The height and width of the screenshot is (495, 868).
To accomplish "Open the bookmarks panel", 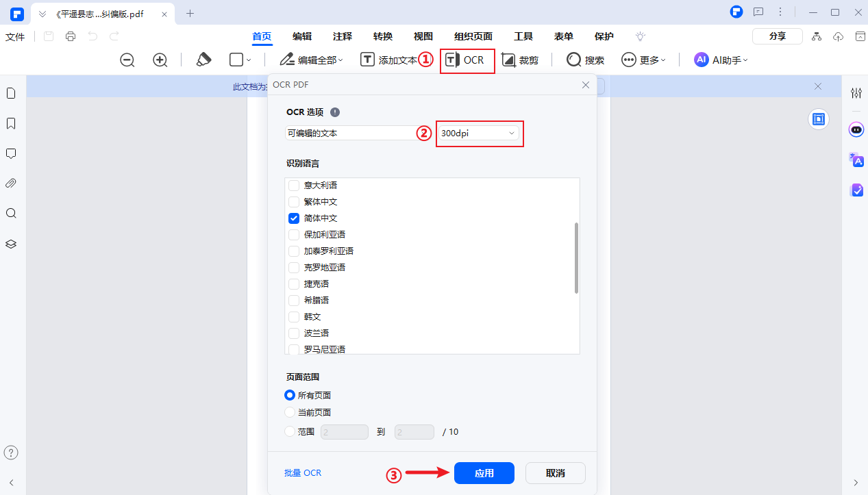I will 11,123.
